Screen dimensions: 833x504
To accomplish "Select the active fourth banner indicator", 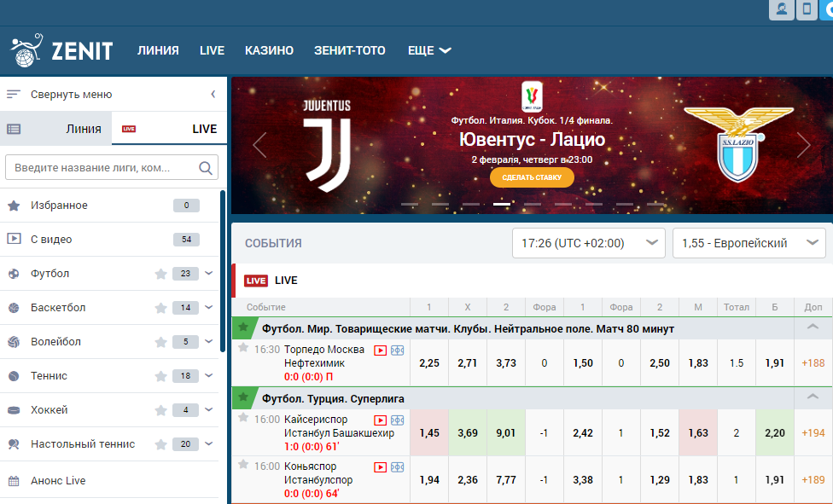I will (502, 204).
